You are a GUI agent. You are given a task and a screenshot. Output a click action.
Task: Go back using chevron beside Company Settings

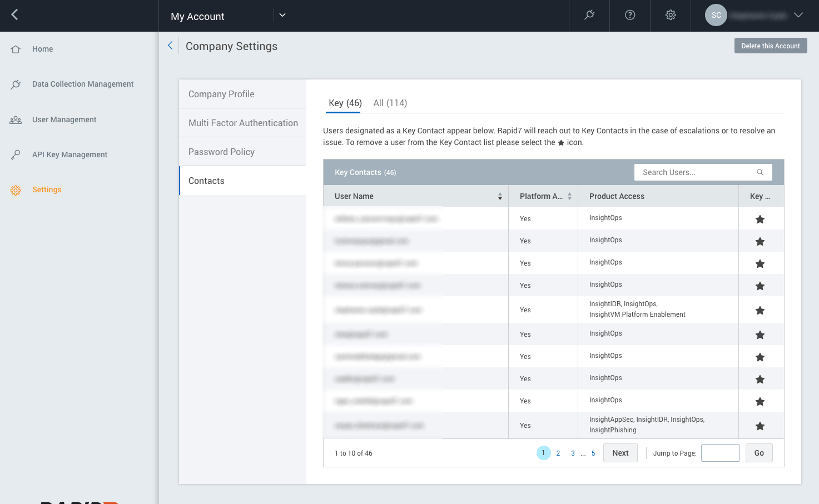click(170, 46)
